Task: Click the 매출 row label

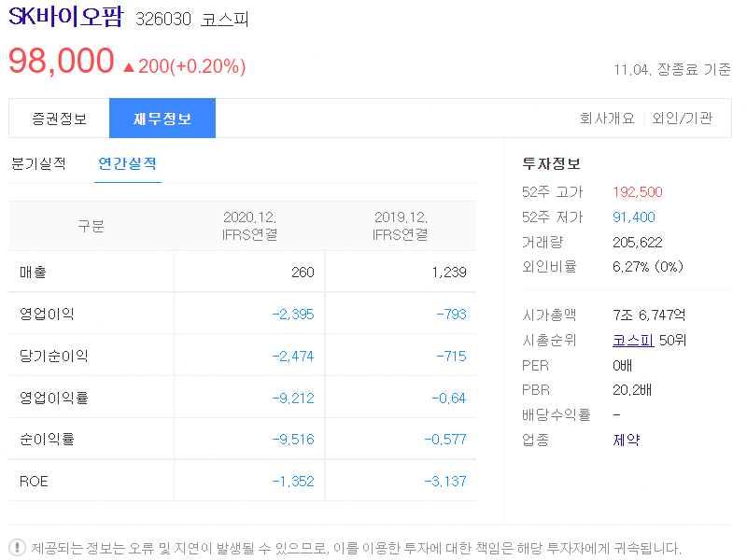Action: (x=33, y=272)
